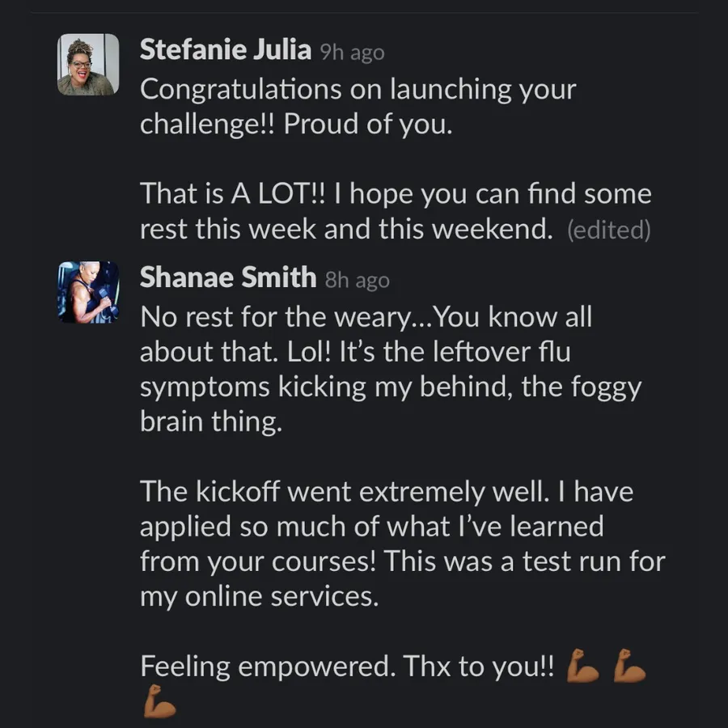Click the No rest for the weary paragraph
Viewport: 728px width, 728px height.
pos(391,369)
